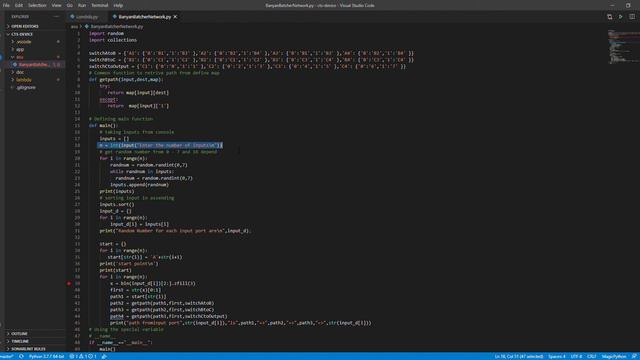Click the Python file icon in breadcrumb
Screen dimensions: 640x360
[x=87, y=27]
